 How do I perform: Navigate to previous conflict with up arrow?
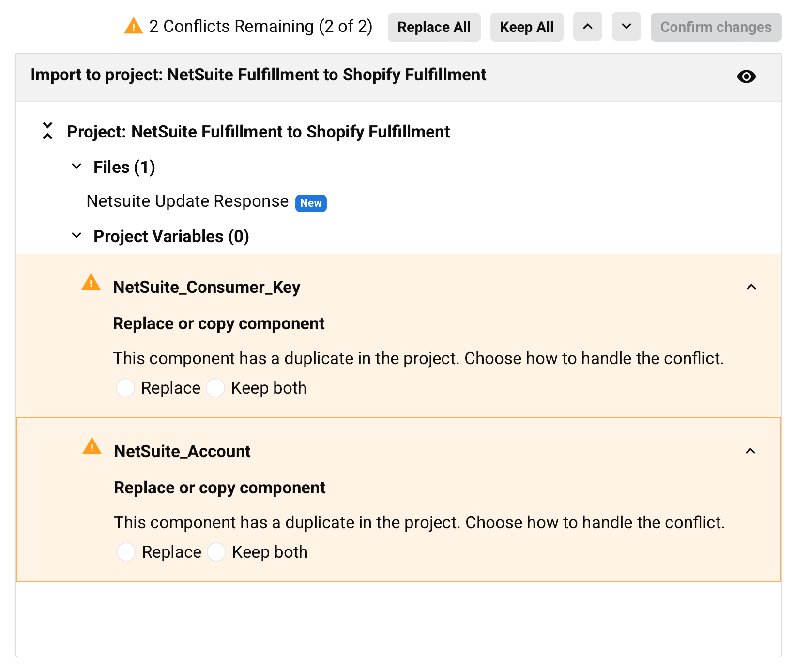pos(587,27)
